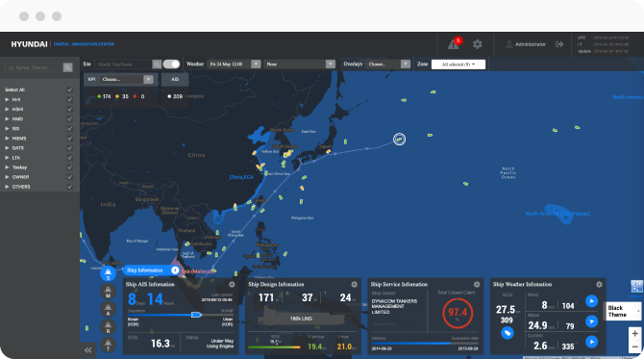Open Ship Weather Information panel settings gear
The image size is (644, 359).
(x=599, y=284)
